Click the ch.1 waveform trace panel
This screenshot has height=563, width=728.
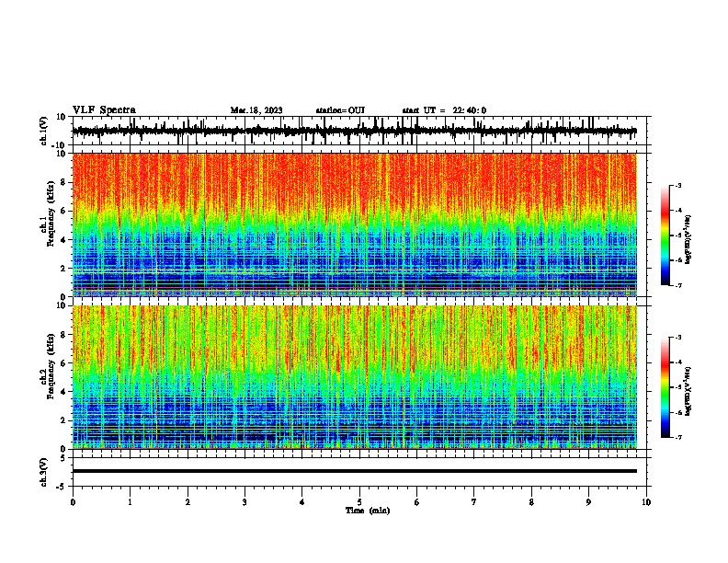point(359,131)
